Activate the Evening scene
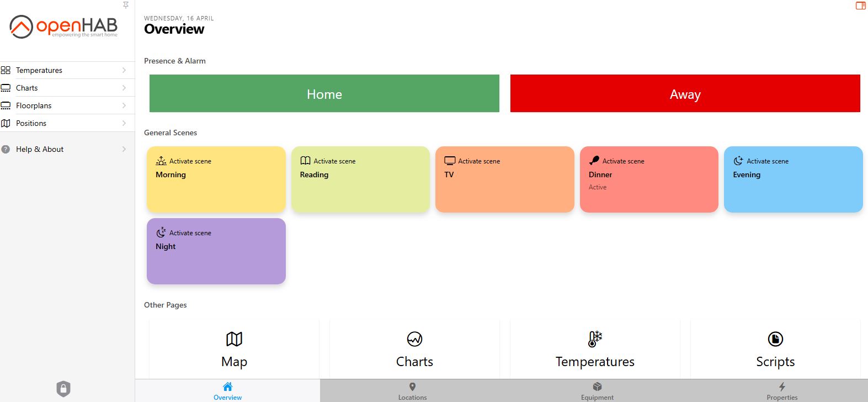 pyautogui.click(x=793, y=179)
